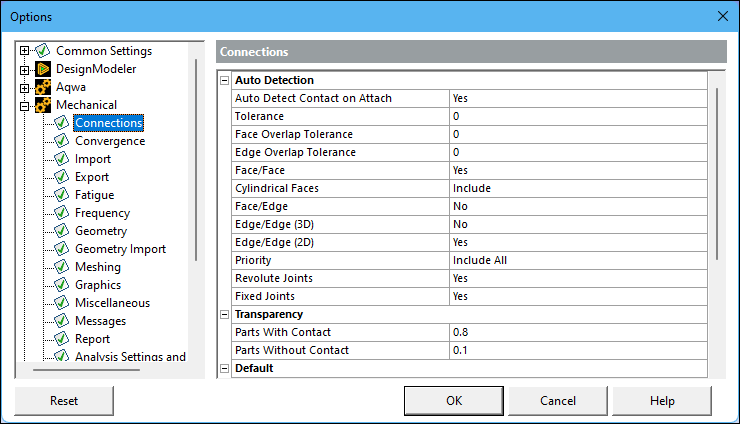Expand the DesignModeler tree node
Image resolution: width=740 pixels, height=424 pixels.
25,69
